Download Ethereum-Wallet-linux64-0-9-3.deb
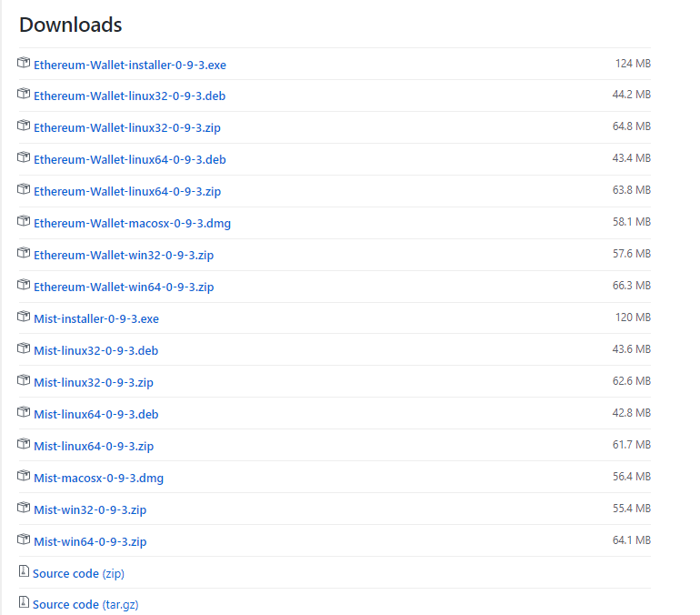 (x=130, y=159)
